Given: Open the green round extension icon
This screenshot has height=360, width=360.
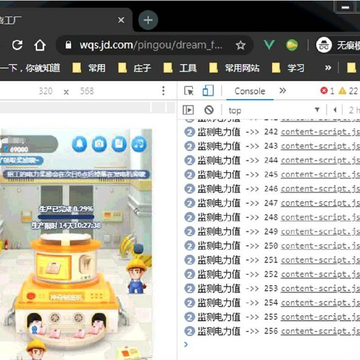Looking at the screenshot, I should (292, 45).
